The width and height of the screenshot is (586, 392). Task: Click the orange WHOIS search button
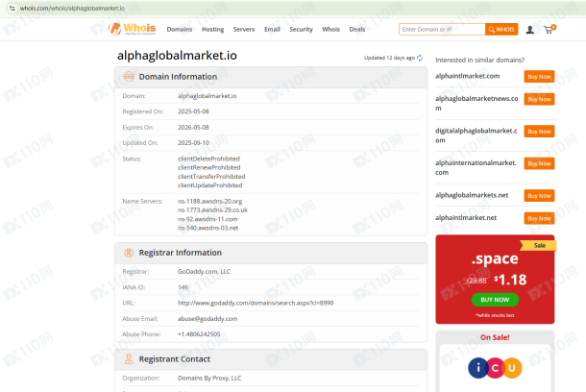[501, 29]
